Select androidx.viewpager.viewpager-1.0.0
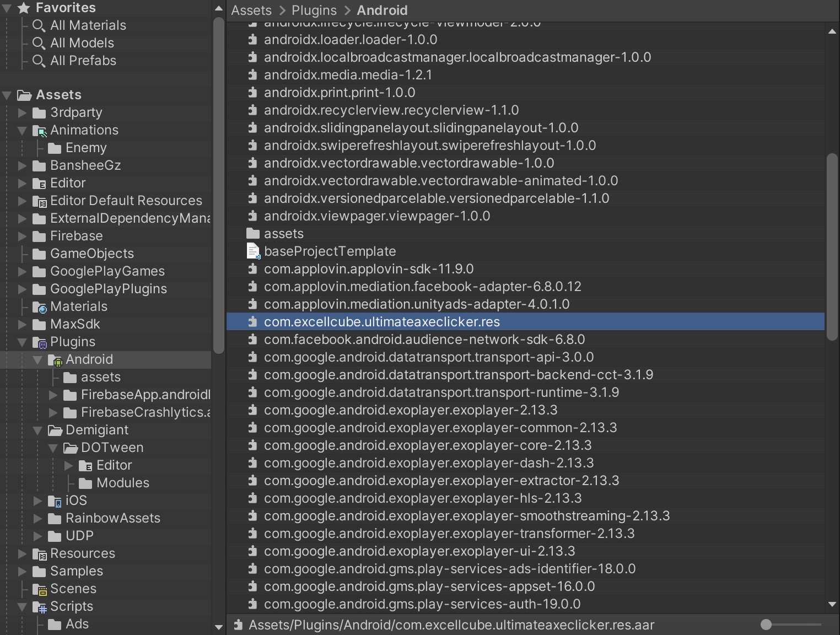This screenshot has height=635, width=840. 525,216
